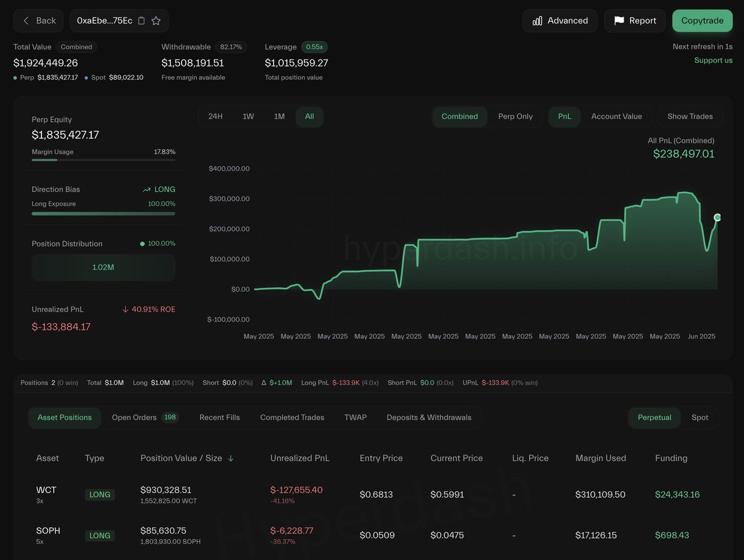744x560 pixels.
Task: Click the down arrow icon next to 40.91% ROE
Action: click(x=125, y=309)
